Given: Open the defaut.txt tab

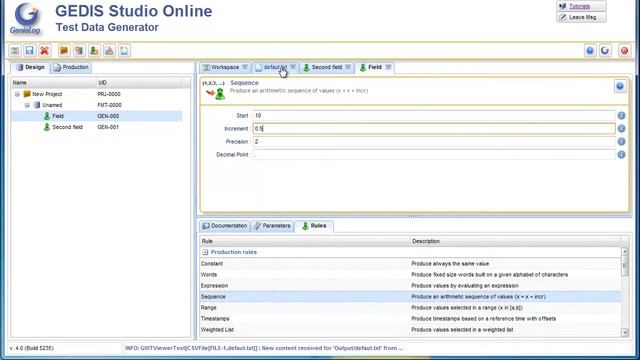Looking at the screenshot, I should [x=275, y=67].
